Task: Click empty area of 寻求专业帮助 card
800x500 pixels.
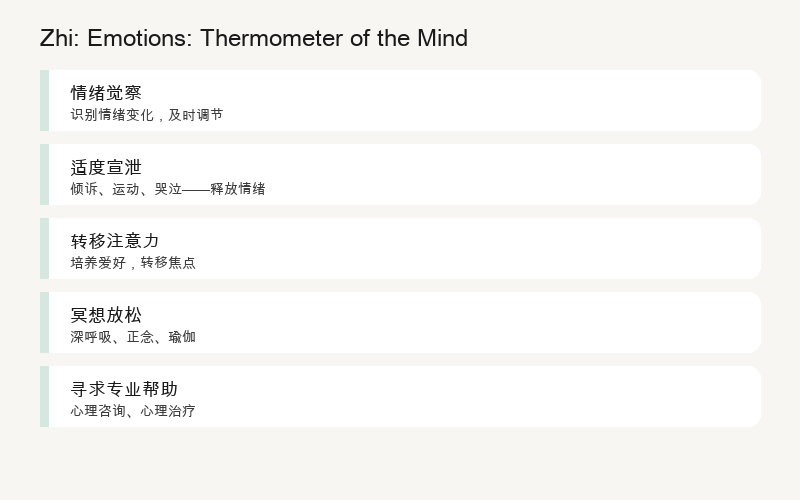Action: point(485,396)
